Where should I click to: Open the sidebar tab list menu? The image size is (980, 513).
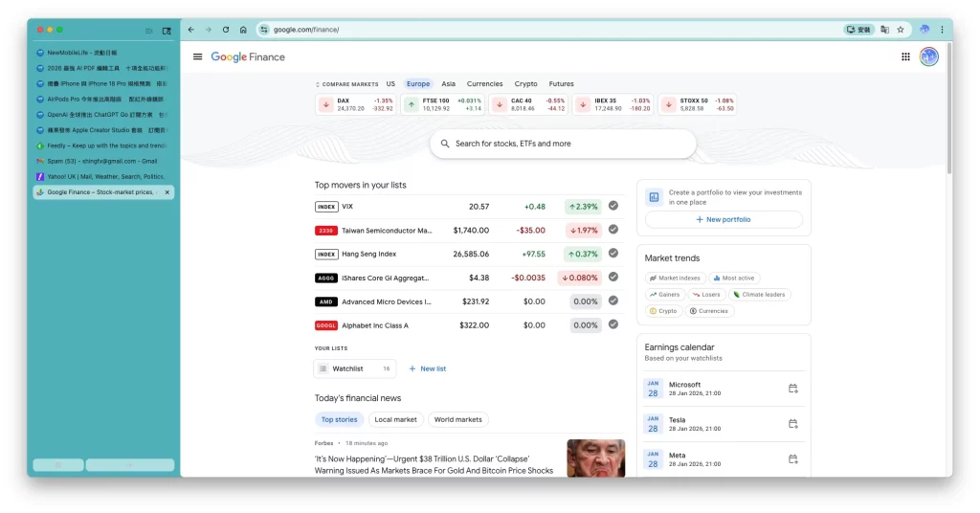(148, 31)
